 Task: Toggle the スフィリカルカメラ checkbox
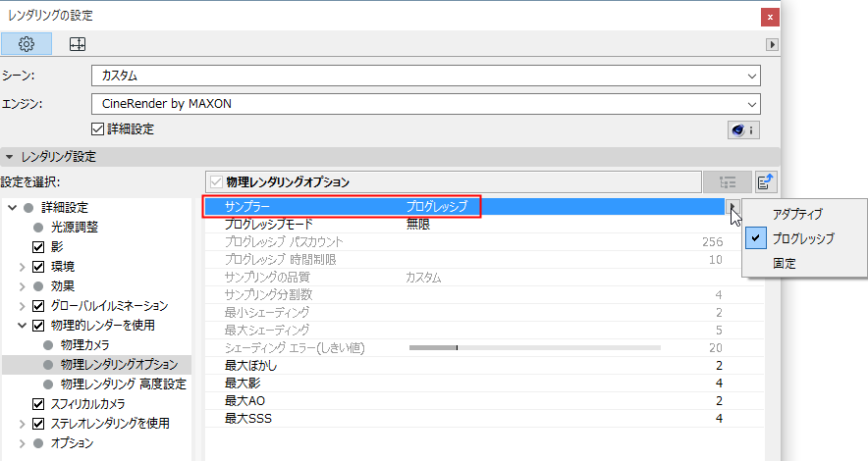pos(38,404)
